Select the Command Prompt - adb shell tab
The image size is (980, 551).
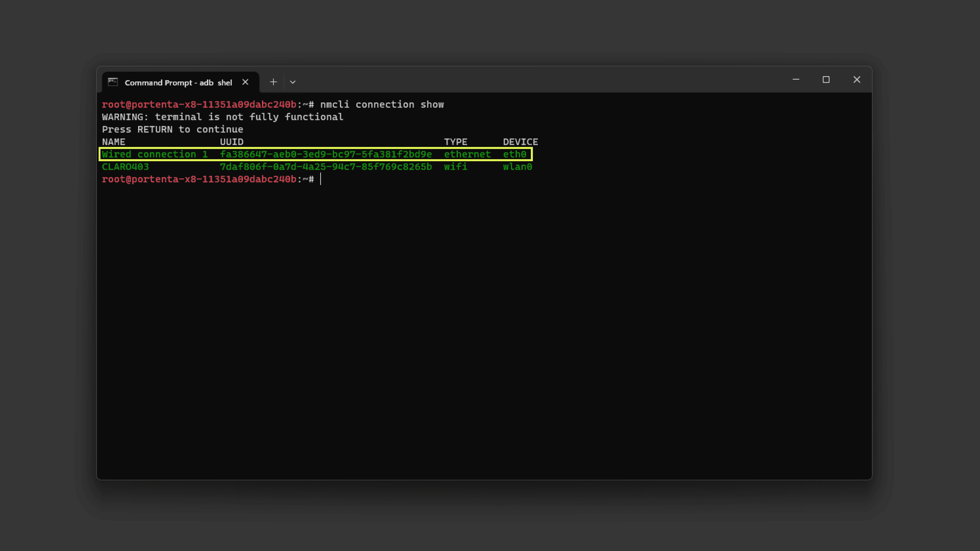tap(178, 83)
